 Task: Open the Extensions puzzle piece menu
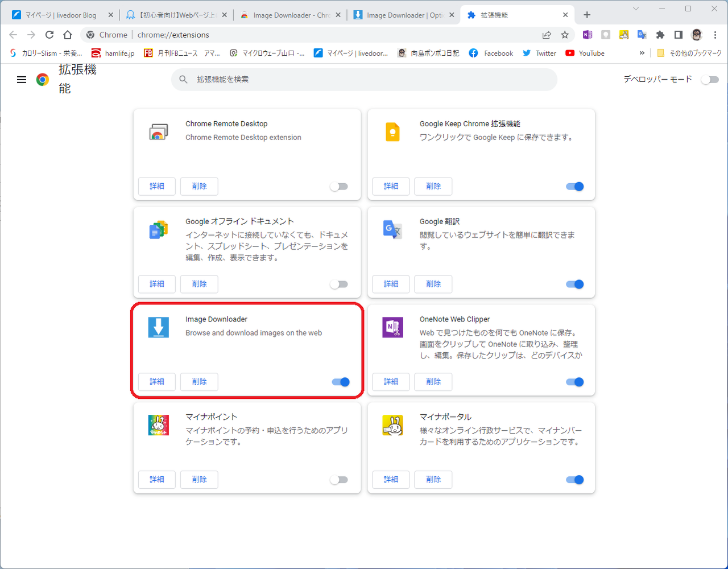tap(660, 35)
